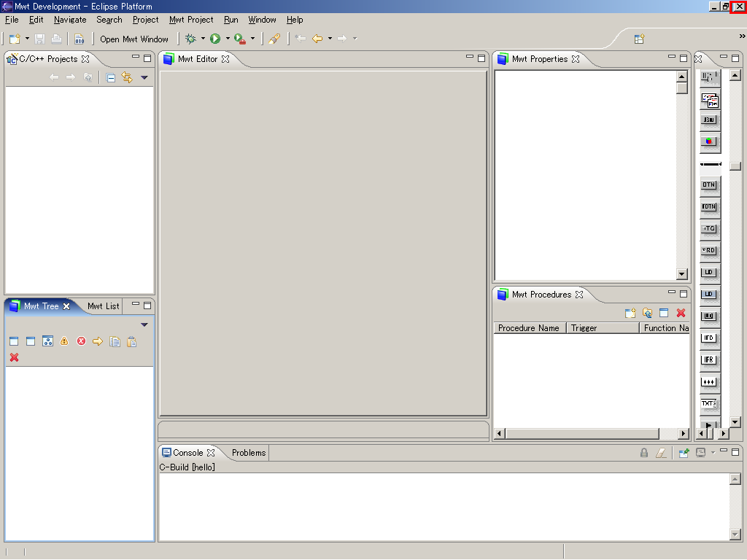
Task: Launch the Debug bug icon
Action: (190, 39)
